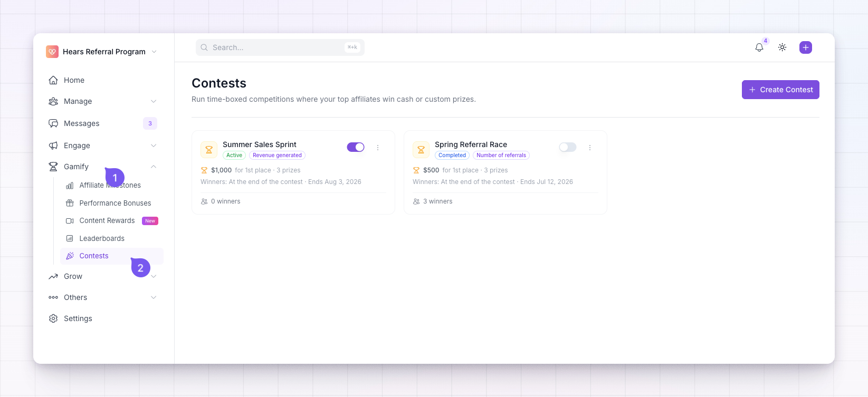Click the Messages chat bubble icon

53,123
